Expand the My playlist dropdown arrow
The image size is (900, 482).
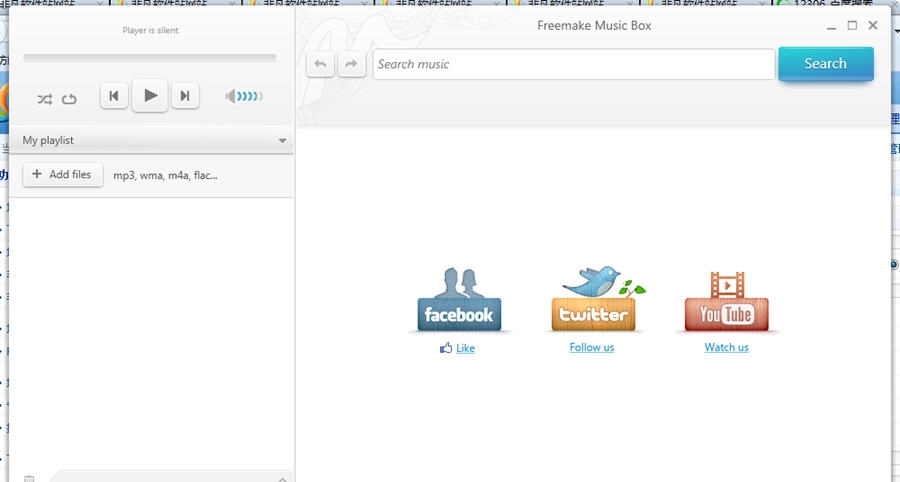pos(282,141)
